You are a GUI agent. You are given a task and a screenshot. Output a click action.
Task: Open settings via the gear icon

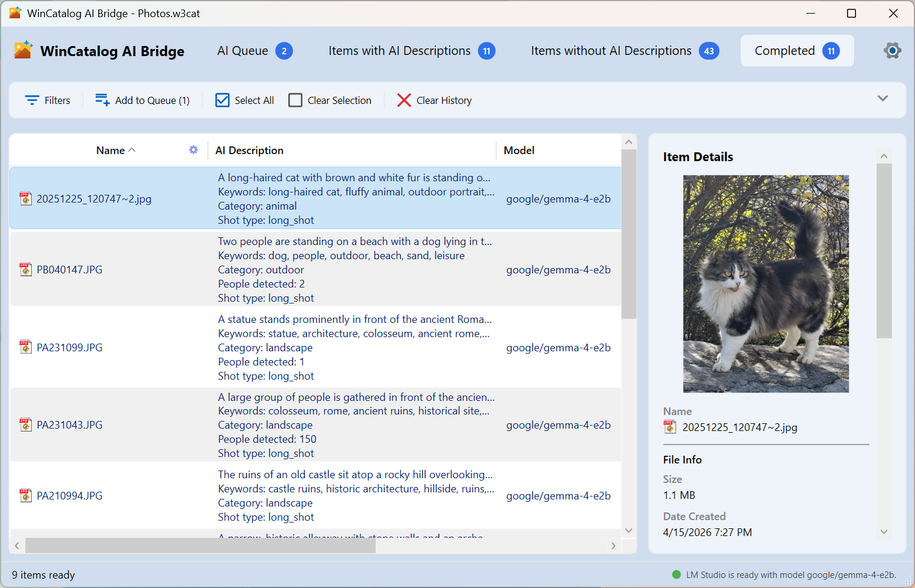tap(892, 51)
